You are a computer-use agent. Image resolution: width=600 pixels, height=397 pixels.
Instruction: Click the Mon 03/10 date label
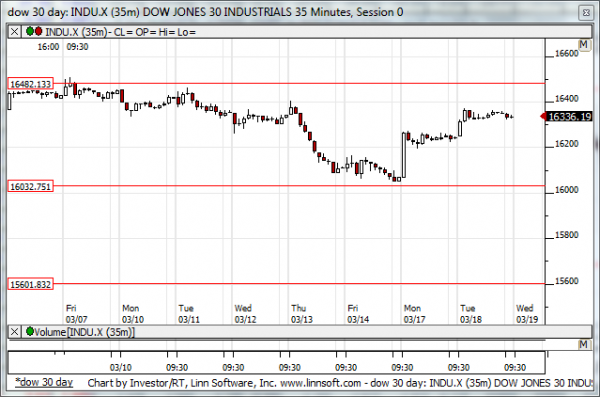[x=133, y=314]
